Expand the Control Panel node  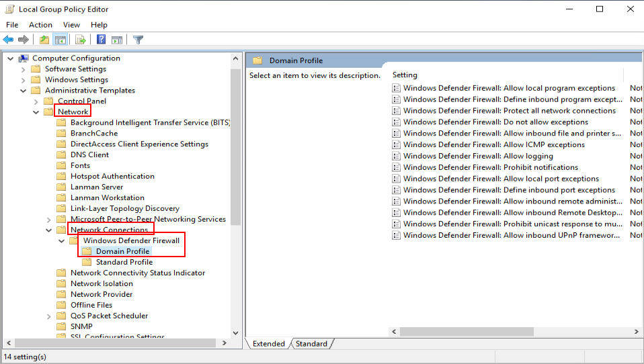36,101
